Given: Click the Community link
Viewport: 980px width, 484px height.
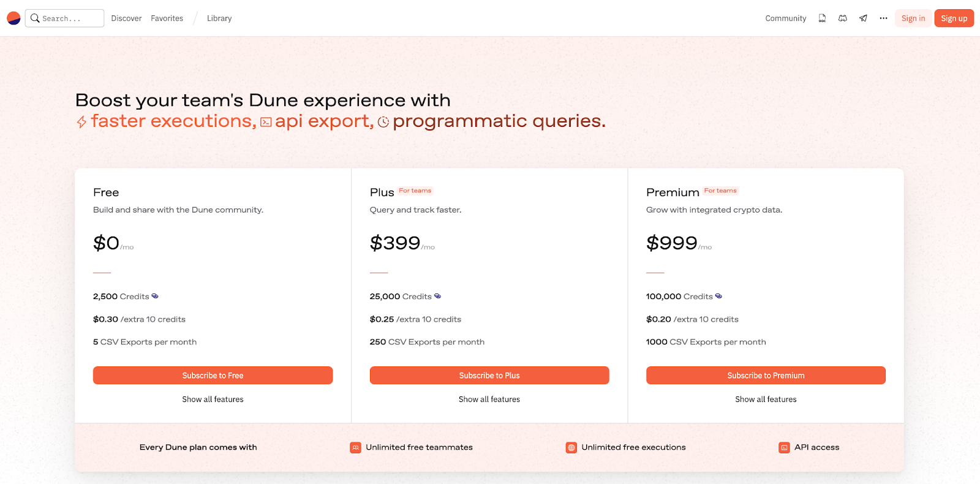Looking at the screenshot, I should pyautogui.click(x=785, y=18).
